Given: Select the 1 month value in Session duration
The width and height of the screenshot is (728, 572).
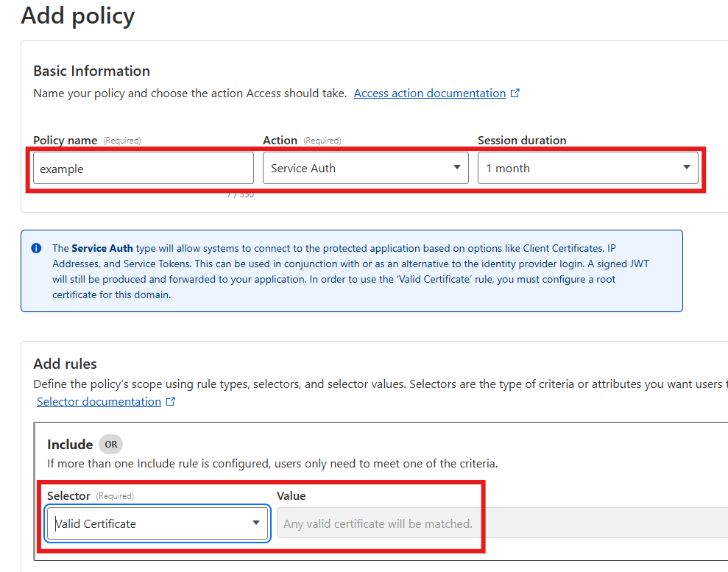Looking at the screenshot, I should click(508, 168).
